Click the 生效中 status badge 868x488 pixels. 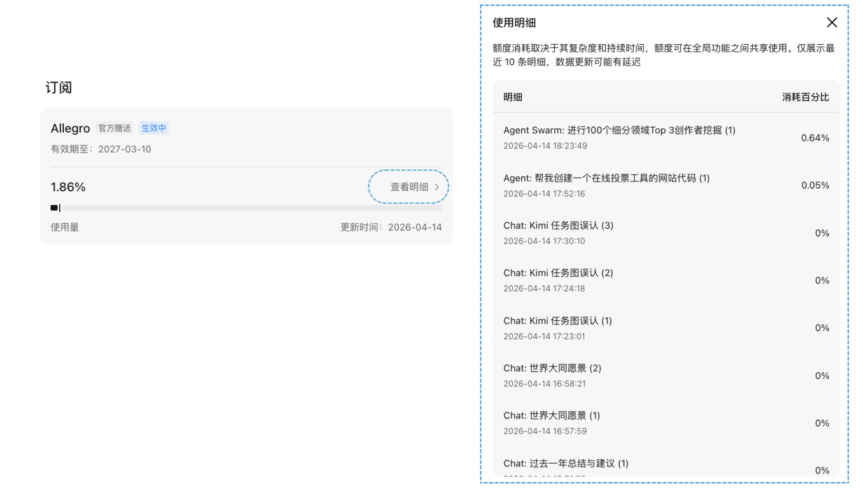(154, 128)
